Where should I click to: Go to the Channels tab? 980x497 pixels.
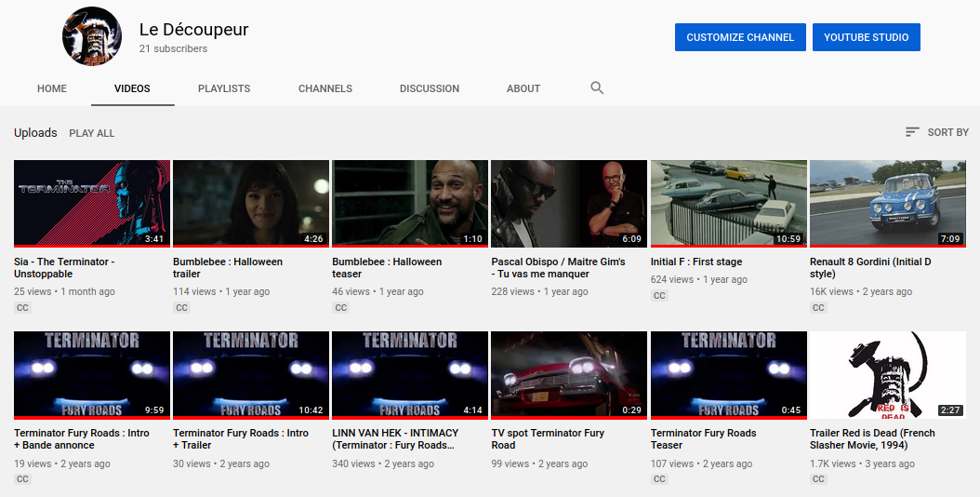pyautogui.click(x=325, y=88)
